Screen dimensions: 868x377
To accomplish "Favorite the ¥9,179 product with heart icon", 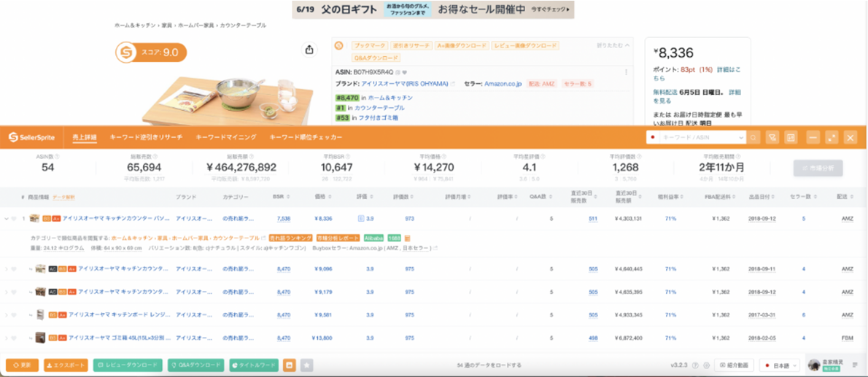I will click(x=14, y=292).
